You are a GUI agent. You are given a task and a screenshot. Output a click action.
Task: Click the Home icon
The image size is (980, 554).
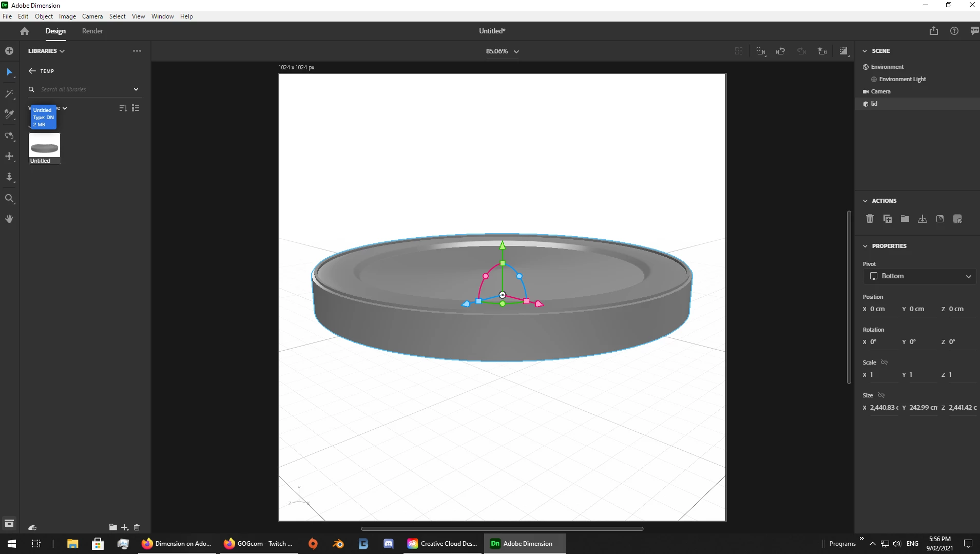[x=25, y=31]
